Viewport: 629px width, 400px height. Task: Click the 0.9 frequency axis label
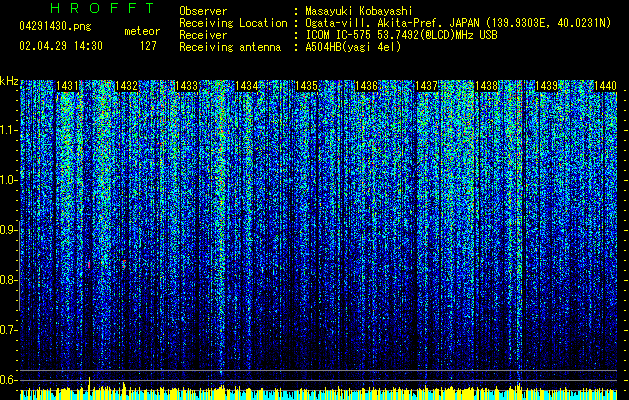pos(9,230)
